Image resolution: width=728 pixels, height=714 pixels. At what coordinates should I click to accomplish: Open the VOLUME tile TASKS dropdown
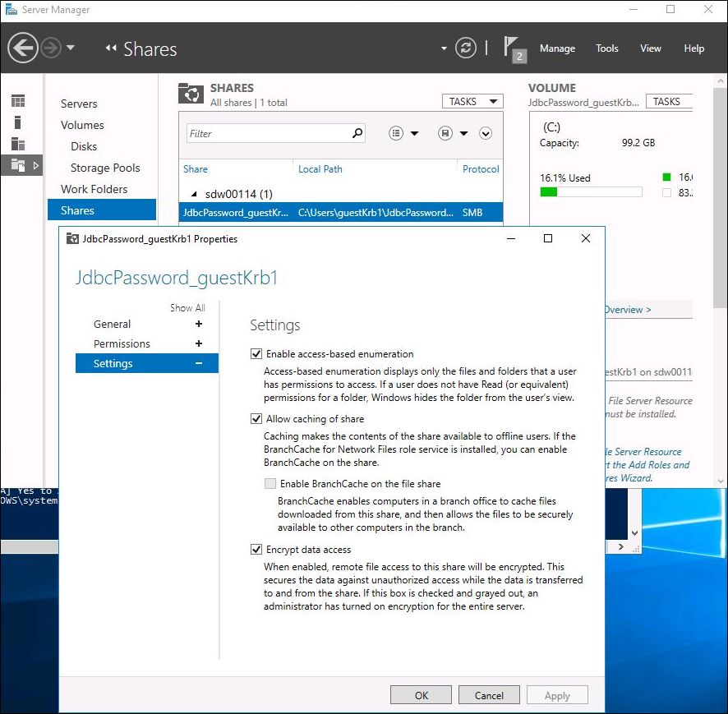[669, 101]
